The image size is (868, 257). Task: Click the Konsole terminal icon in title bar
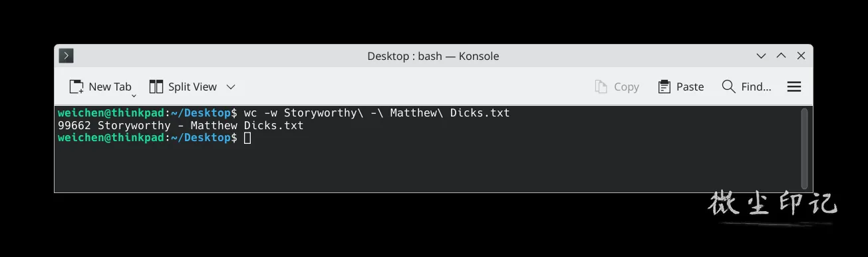[66, 56]
